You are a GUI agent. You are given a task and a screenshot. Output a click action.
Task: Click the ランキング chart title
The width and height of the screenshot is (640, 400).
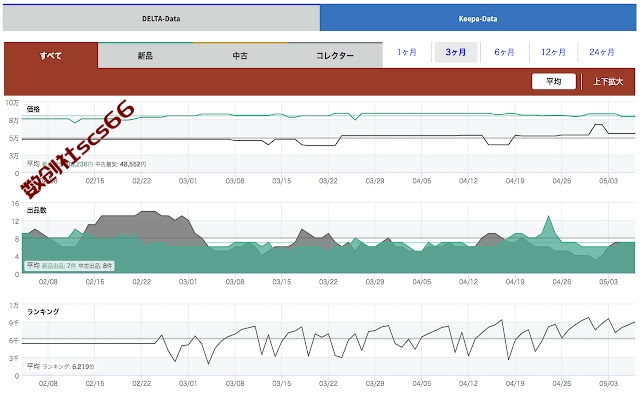point(43,311)
